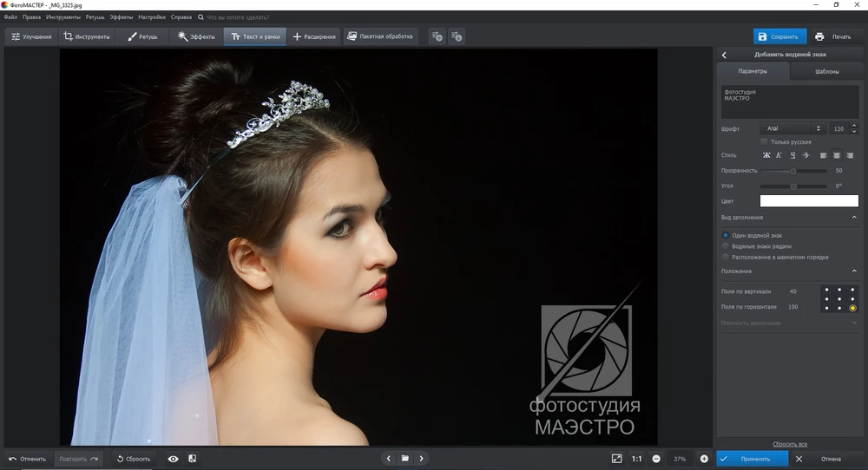Click the bold style icon
The width and height of the screenshot is (868, 470).
coord(766,155)
